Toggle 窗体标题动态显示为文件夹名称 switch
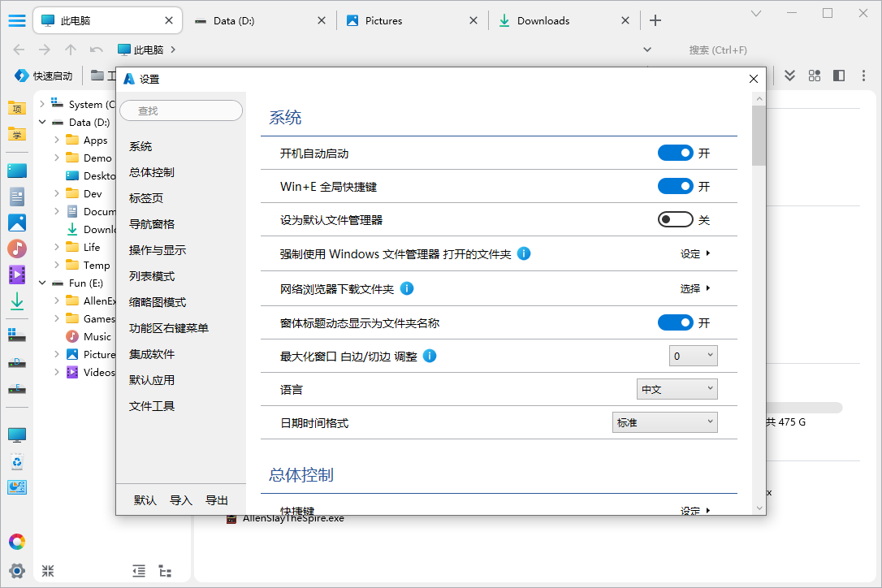 [675, 322]
